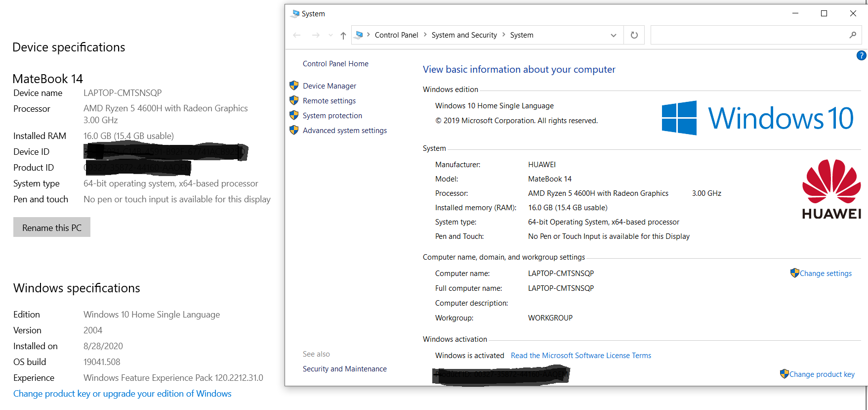Click shield icon beside Advanced system settings
868x410 pixels.
coord(294,130)
